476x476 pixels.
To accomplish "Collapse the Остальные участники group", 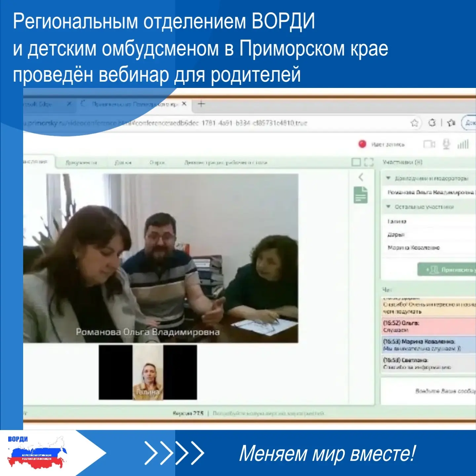I will [389, 207].
